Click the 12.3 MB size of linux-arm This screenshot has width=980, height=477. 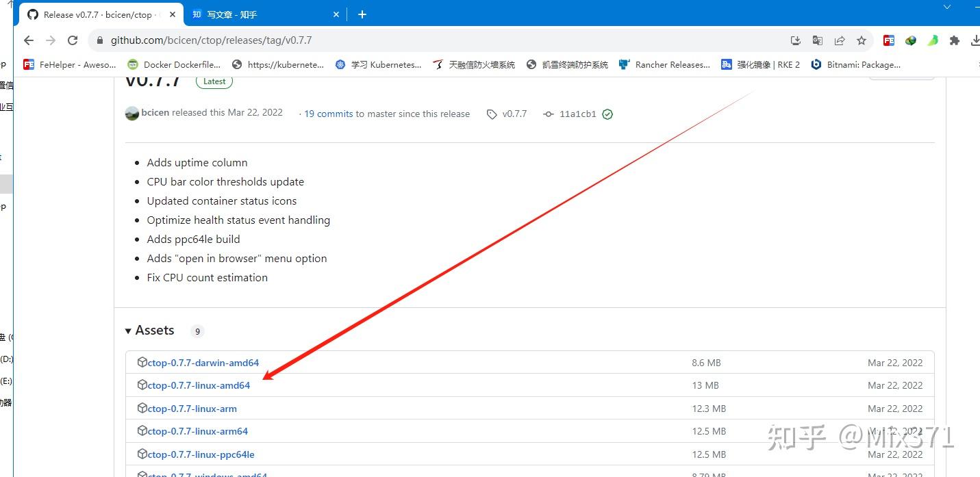click(x=709, y=409)
